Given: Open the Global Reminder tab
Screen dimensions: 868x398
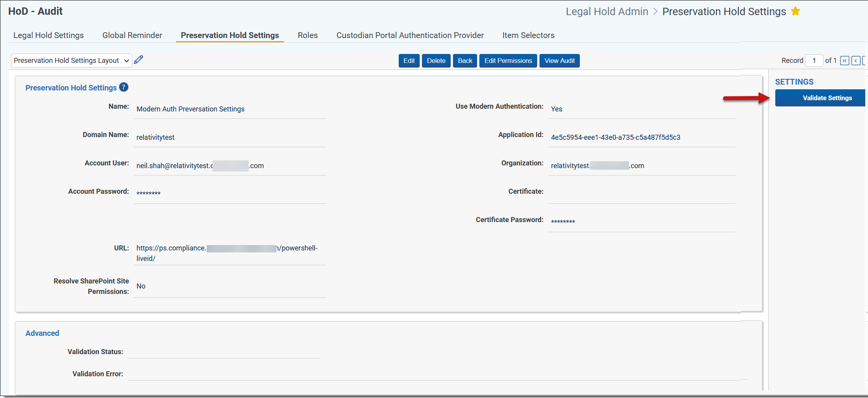Looking at the screenshot, I should tap(132, 35).
